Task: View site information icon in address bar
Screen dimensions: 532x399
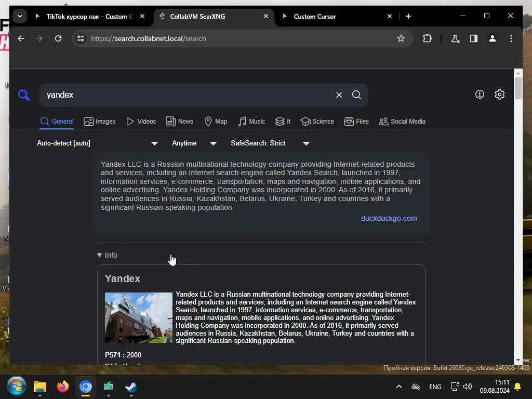Action: pyautogui.click(x=81, y=38)
